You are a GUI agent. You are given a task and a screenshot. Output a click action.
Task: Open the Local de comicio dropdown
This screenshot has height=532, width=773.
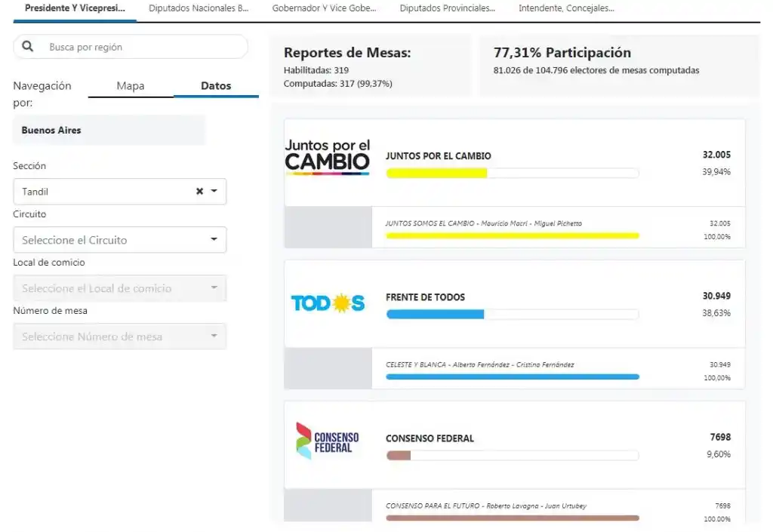119,288
